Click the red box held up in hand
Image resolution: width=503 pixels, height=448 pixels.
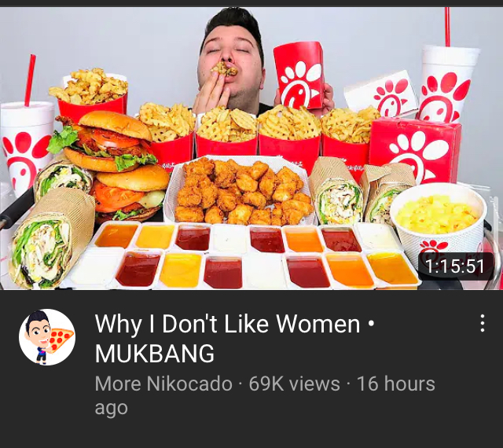(x=299, y=75)
